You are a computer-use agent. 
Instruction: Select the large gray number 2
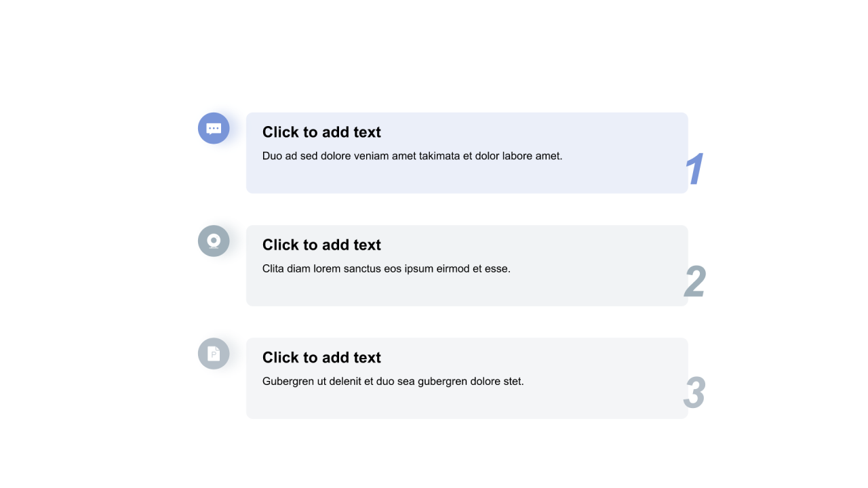point(694,281)
